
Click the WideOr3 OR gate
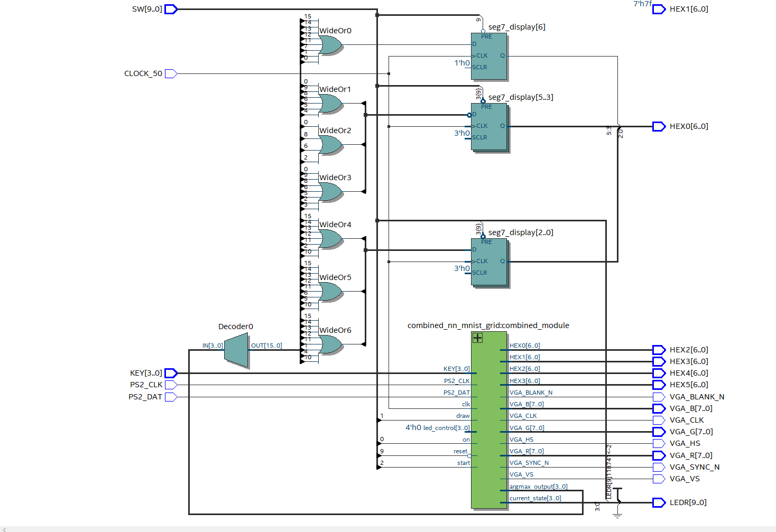tap(331, 192)
